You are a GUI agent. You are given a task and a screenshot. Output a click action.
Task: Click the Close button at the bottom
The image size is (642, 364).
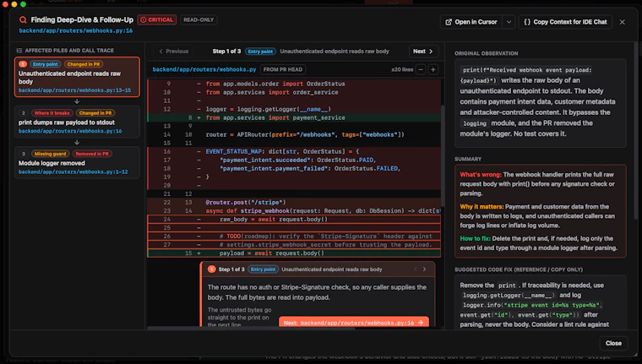click(x=613, y=343)
